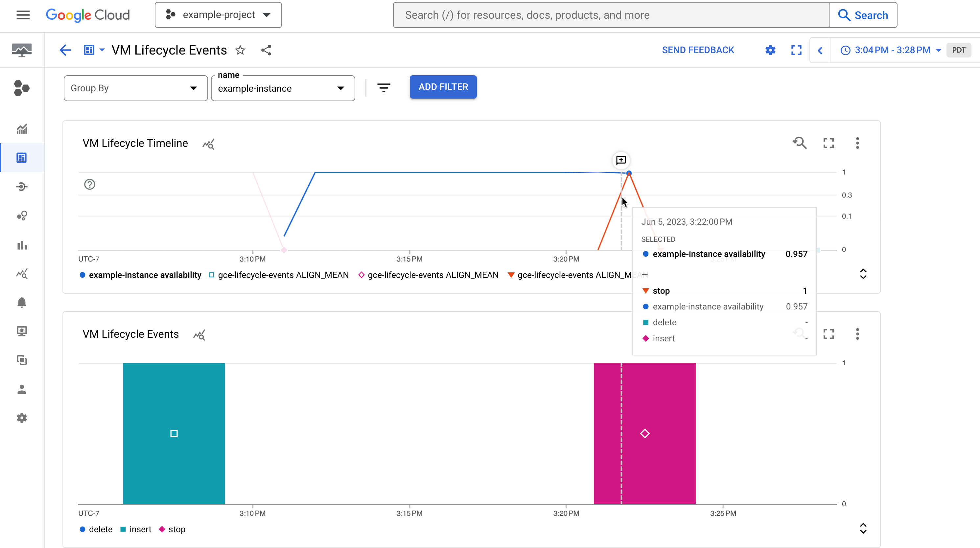
Task: Click the back navigation arrow
Action: (x=65, y=50)
